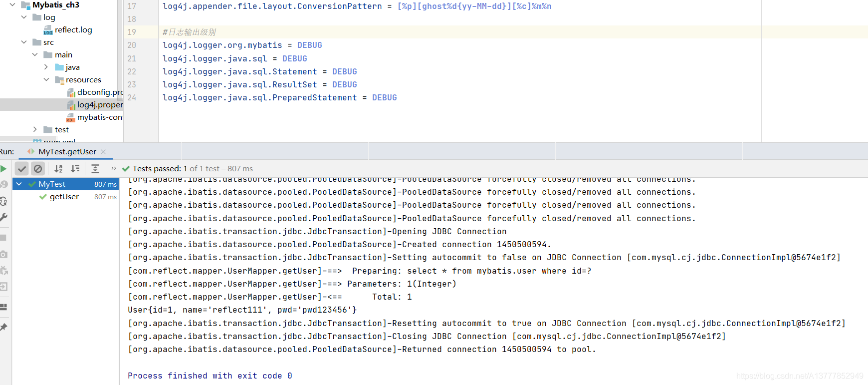
Task: Click the test folder icon
Action: click(48, 130)
